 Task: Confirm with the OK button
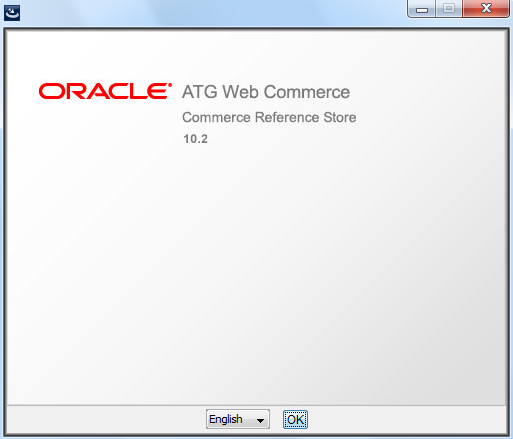point(295,419)
